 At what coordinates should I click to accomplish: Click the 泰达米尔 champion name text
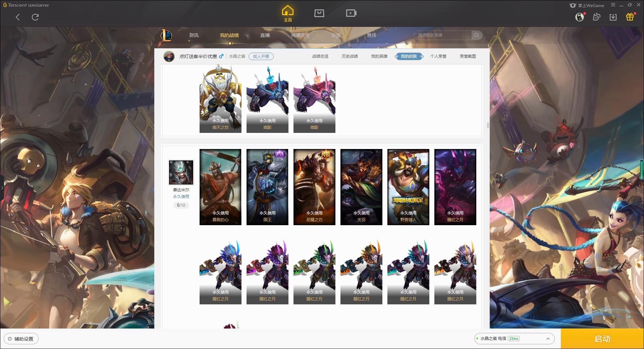[181, 190]
